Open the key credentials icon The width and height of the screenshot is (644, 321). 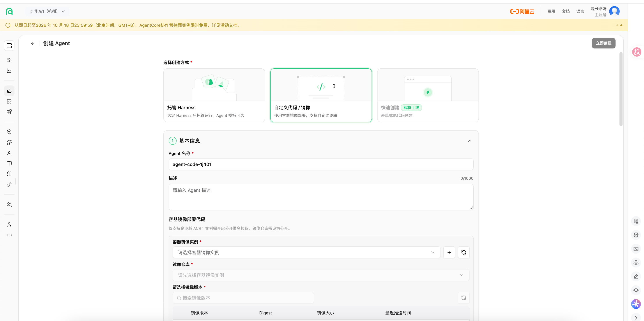click(9, 184)
